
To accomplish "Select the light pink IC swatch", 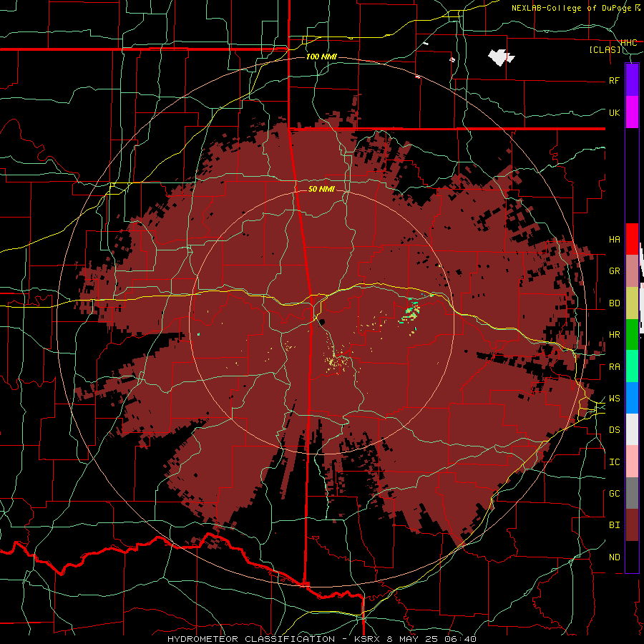I will pos(632,462).
